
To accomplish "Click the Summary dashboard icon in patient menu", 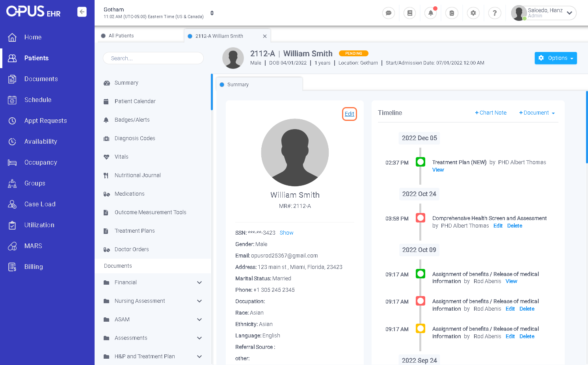I will [106, 83].
